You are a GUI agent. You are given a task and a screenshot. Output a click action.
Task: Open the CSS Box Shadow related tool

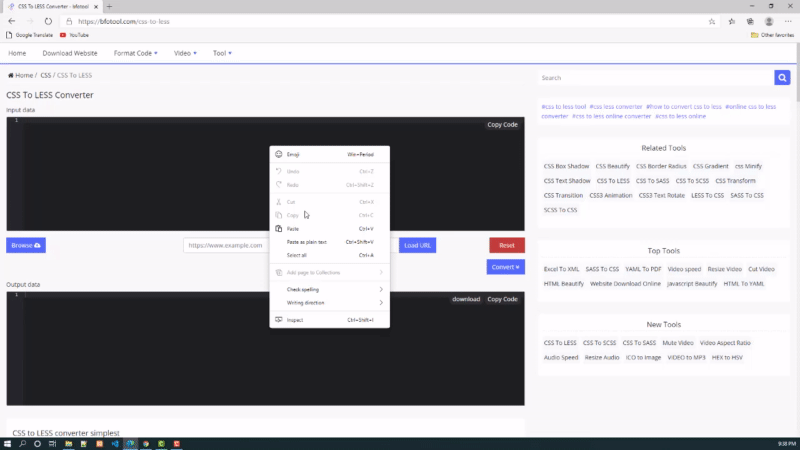click(x=566, y=166)
